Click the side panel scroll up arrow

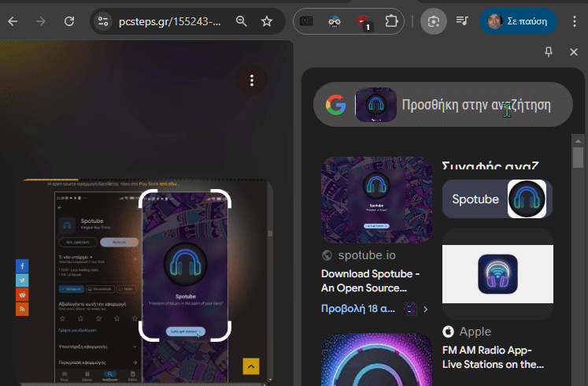578,141
